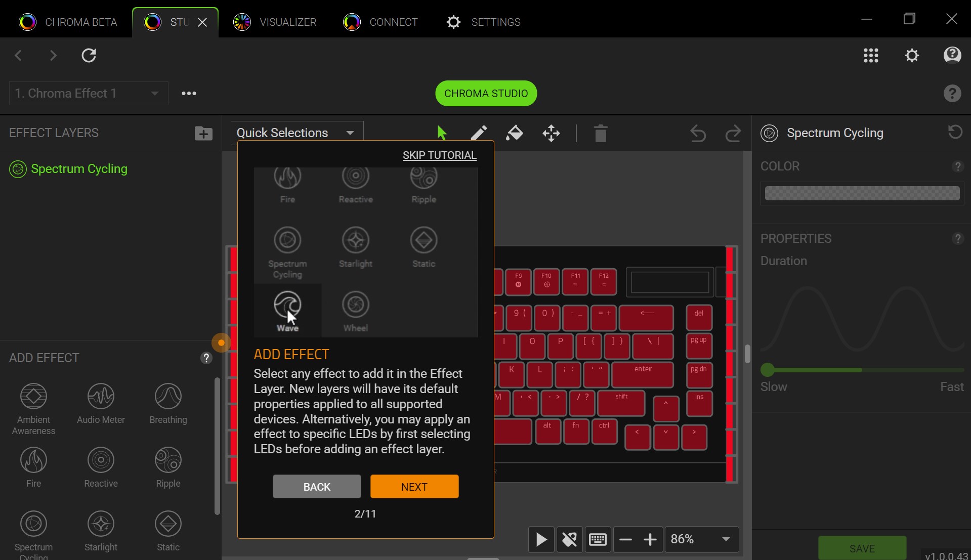The height and width of the screenshot is (560, 971).
Task: Close the Studio tab
Action: coord(202,22)
